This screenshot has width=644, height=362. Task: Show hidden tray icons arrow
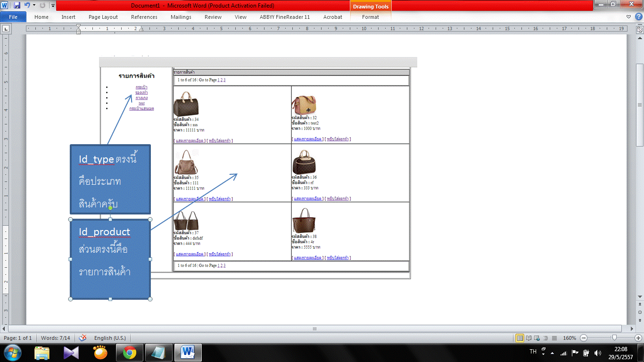(x=552, y=353)
